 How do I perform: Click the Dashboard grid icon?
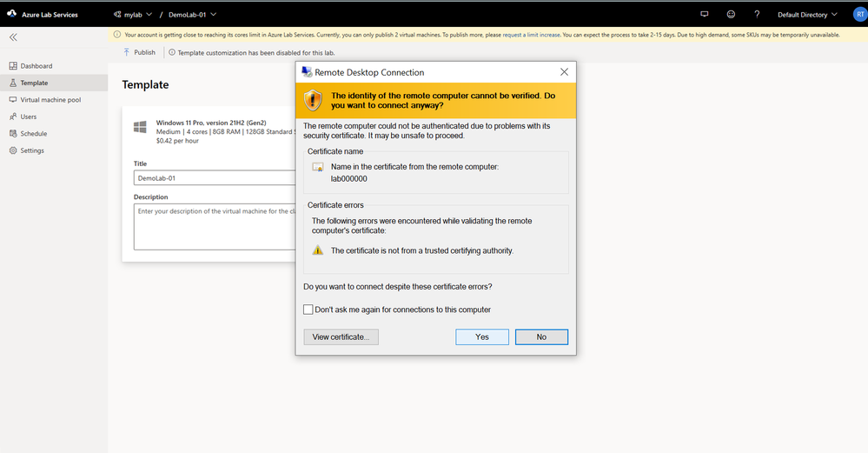[13, 66]
